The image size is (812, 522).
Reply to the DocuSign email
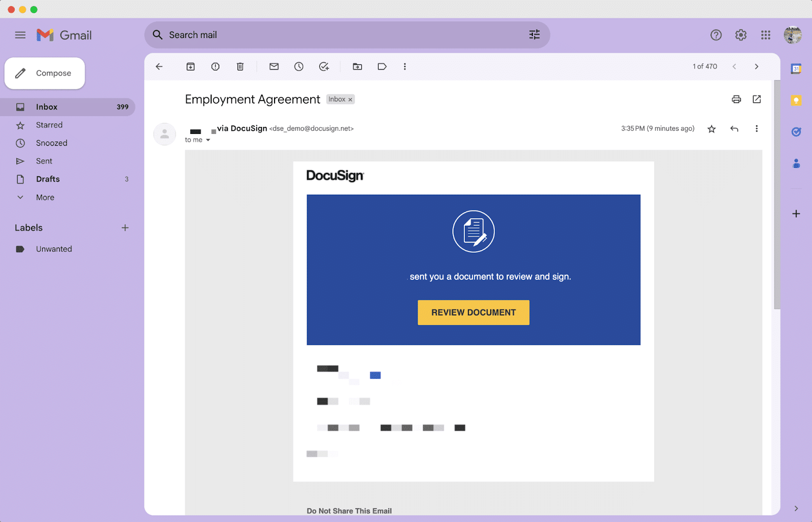[x=734, y=129]
